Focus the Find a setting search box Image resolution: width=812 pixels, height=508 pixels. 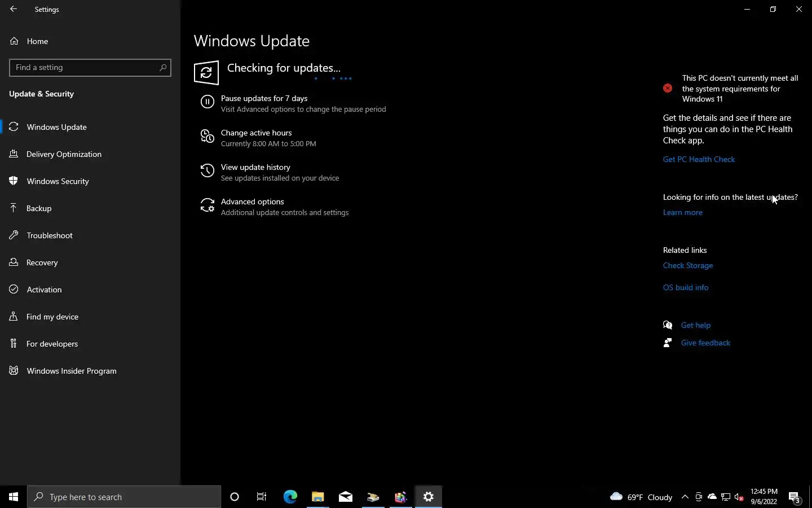click(x=90, y=67)
